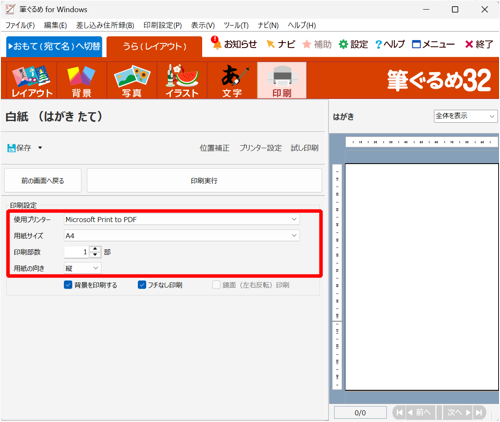Jump to first page in preview
500x422 pixels.
click(399, 413)
